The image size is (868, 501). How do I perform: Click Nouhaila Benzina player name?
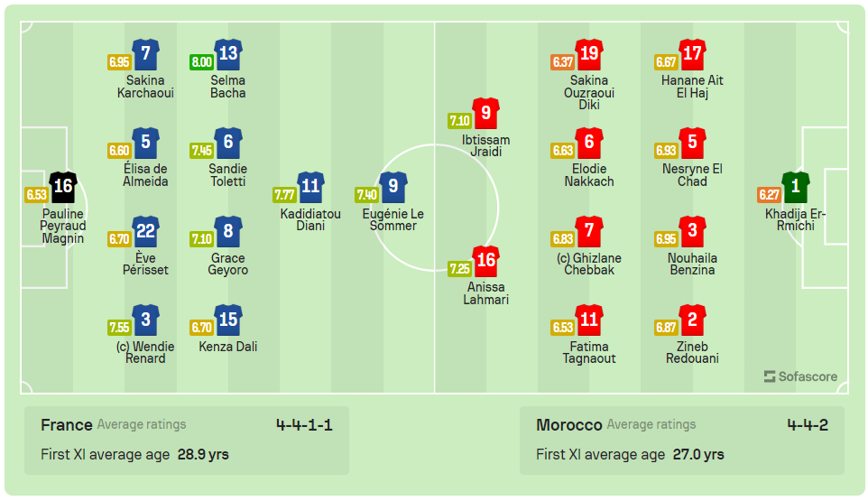pyautogui.click(x=693, y=264)
